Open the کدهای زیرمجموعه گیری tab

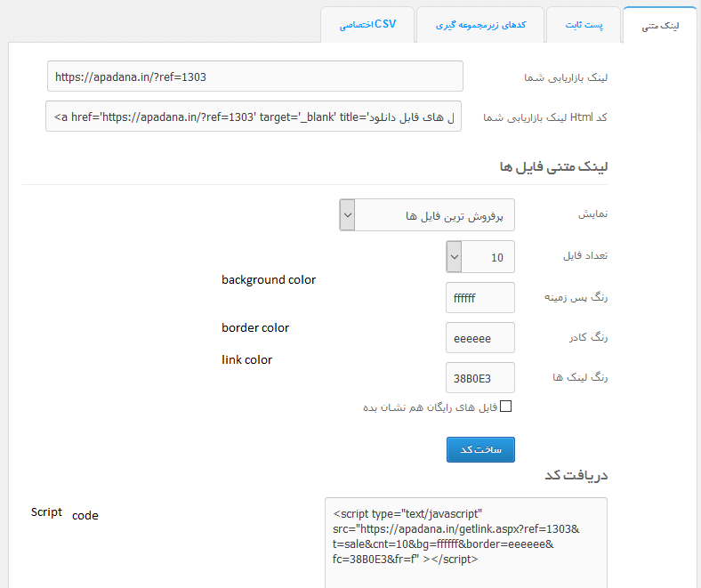click(480, 25)
